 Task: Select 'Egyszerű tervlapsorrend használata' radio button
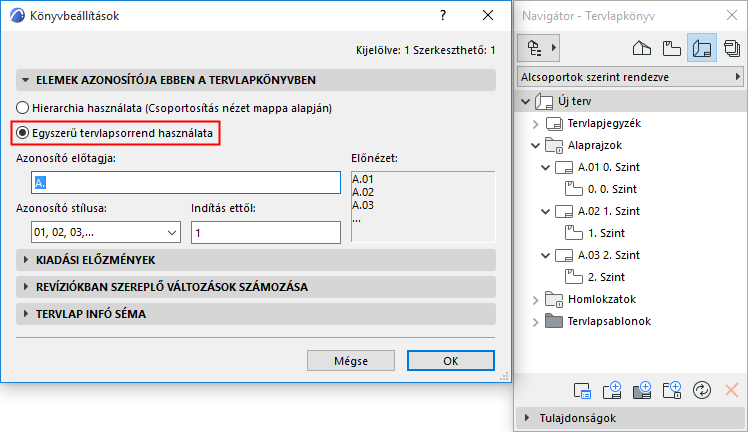[x=24, y=132]
